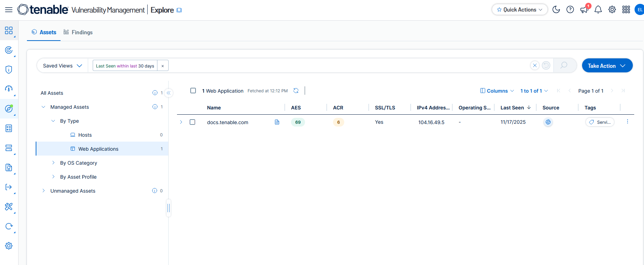Click the refresh icon beside Fetched time
Screen dimensions: 644x265
point(296,91)
